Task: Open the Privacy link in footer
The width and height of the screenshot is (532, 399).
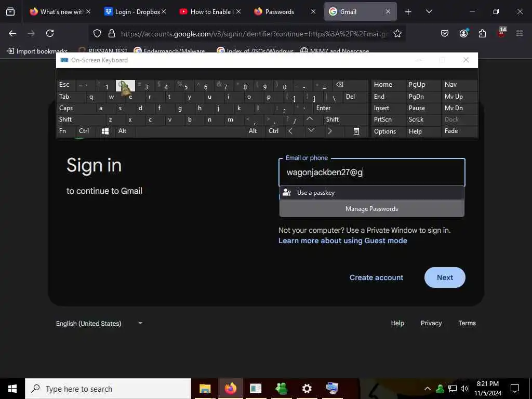Action: pyautogui.click(x=431, y=323)
